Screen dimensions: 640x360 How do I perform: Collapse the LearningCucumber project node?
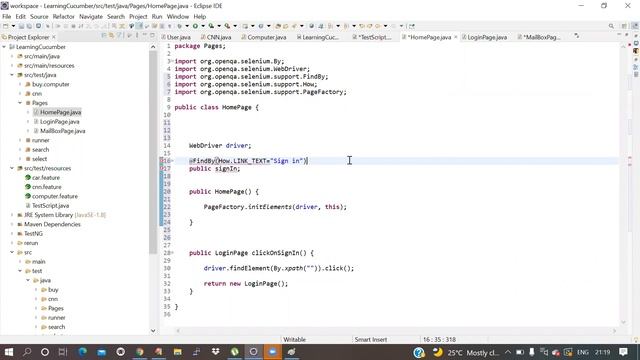[4, 47]
